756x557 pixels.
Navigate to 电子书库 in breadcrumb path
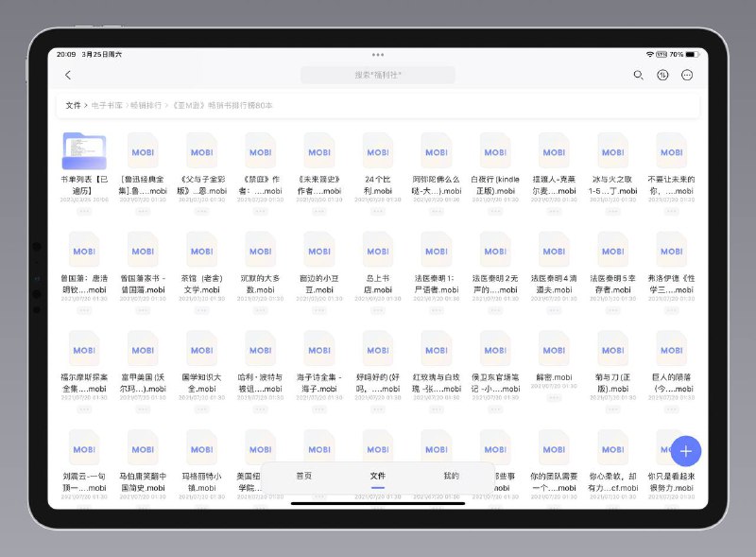click(107, 106)
